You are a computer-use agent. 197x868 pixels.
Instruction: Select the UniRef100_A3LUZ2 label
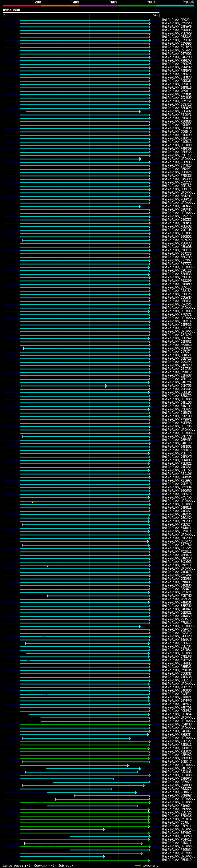click(177, 464)
